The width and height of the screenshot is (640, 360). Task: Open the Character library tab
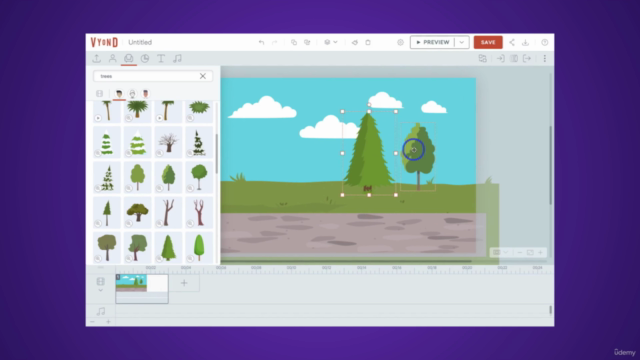[113, 58]
